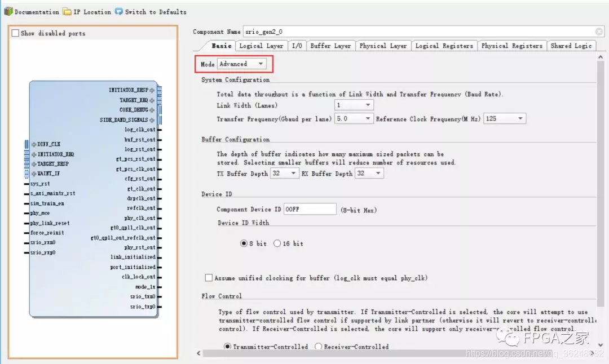
Task: Choose Transmitter-Controlled flow control
Action: (228, 346)
